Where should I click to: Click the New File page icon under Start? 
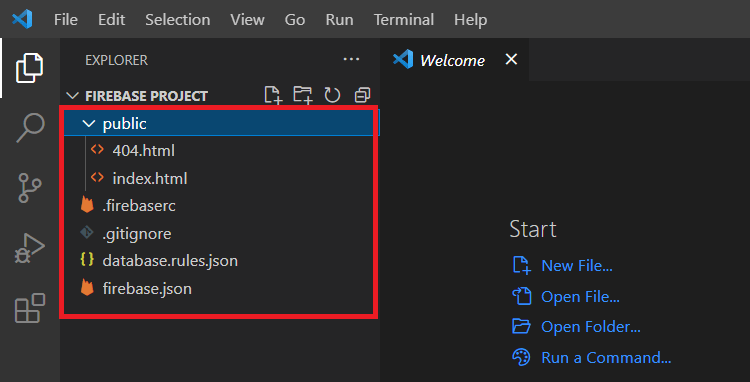521,265
